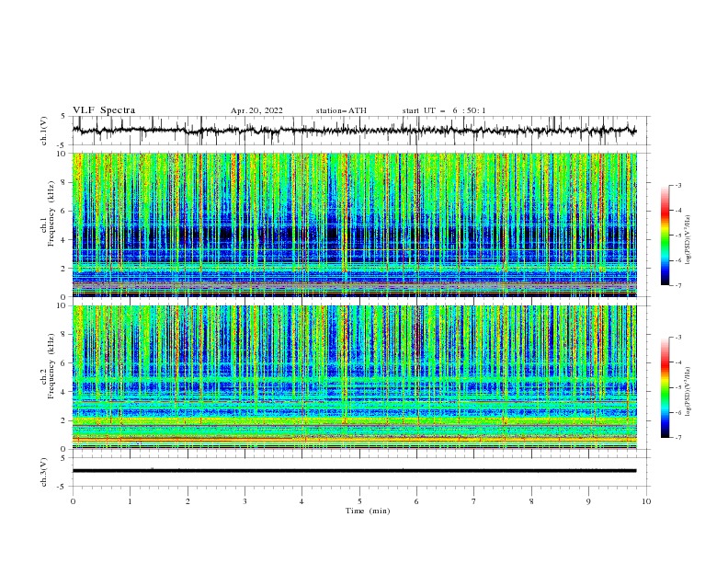Screen dimensions: 728x563
Task: Click the "7" tick on the time axis
Action: (x=474, y=501)
